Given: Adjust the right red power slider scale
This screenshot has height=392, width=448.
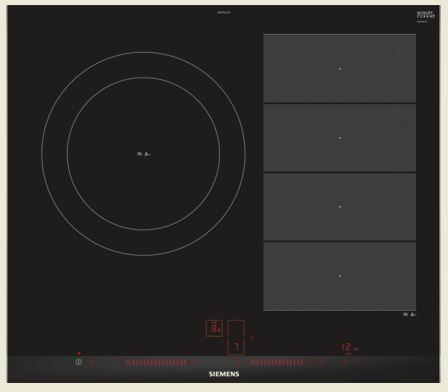Looking at the screenshot, I should tap(277, 363).
